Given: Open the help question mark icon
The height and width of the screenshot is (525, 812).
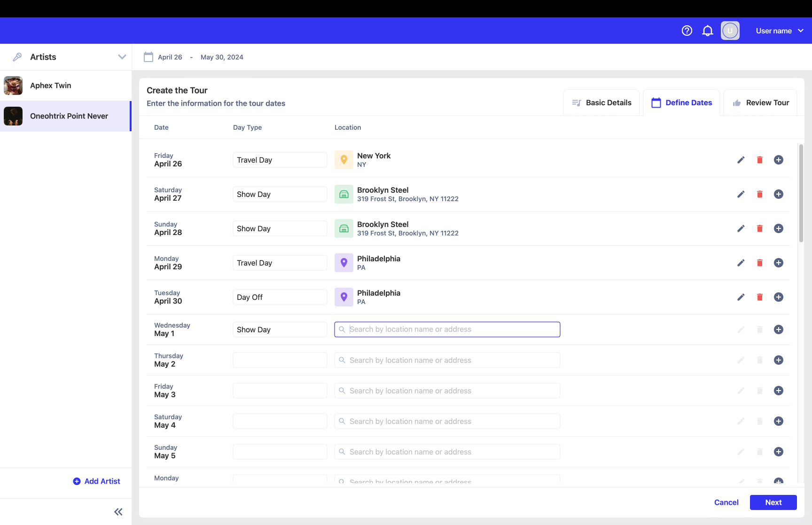Looking at the screenshot, I should coord(687,31).
